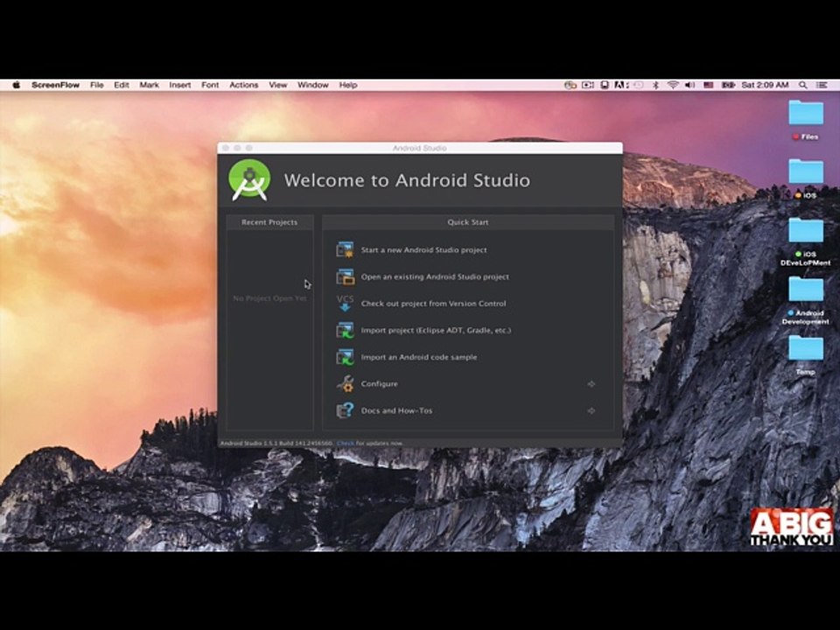Click the Adobe menu bar icon

(621, 85)
